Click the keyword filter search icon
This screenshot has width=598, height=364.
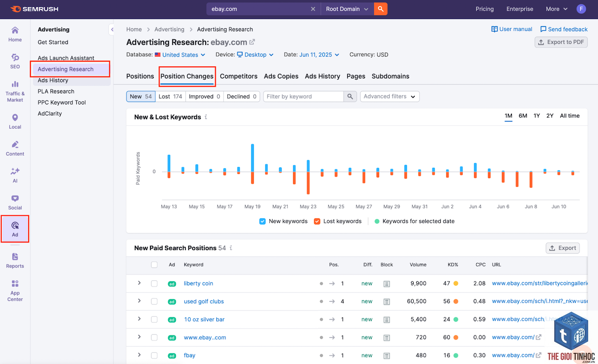(350, 96)
